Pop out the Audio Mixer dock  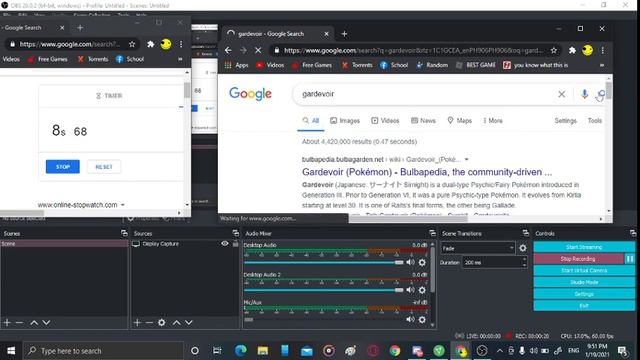click(x=432, y=233)
